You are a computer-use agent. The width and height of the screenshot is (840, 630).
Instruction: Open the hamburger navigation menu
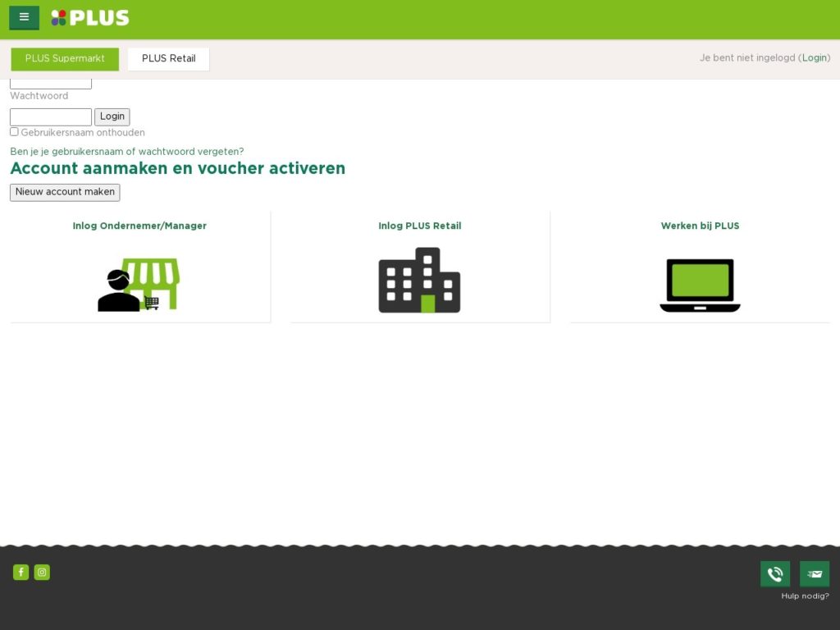24,17
